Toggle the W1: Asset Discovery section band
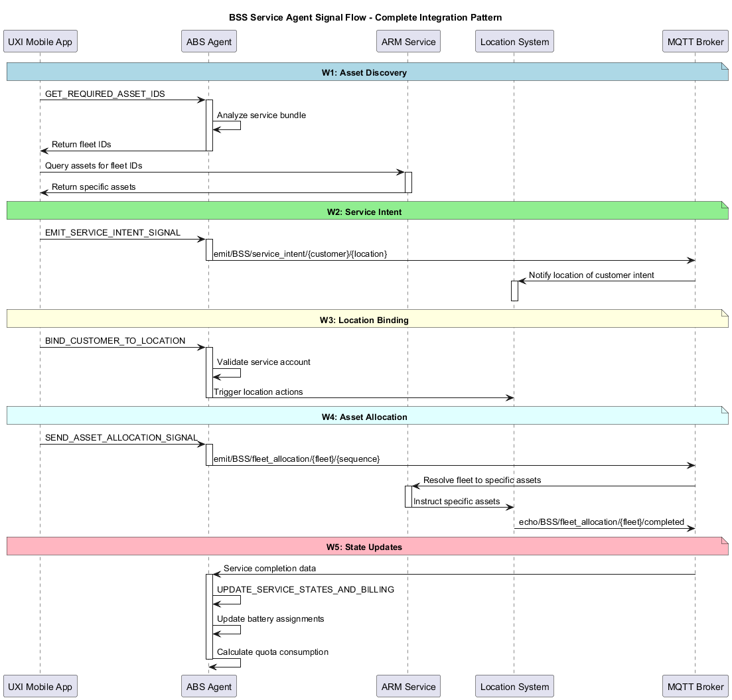This screenshot has height=700, width=732. [x=367, y=72]
